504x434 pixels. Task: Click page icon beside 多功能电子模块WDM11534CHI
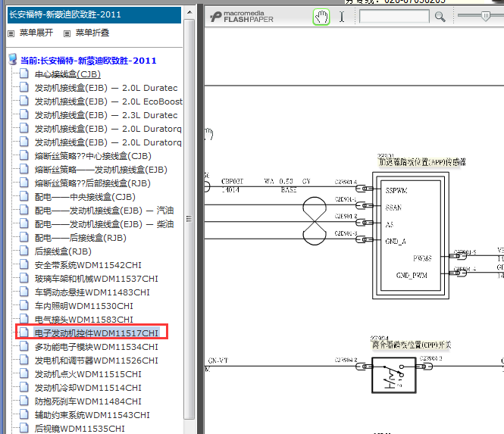coord(24,346)
